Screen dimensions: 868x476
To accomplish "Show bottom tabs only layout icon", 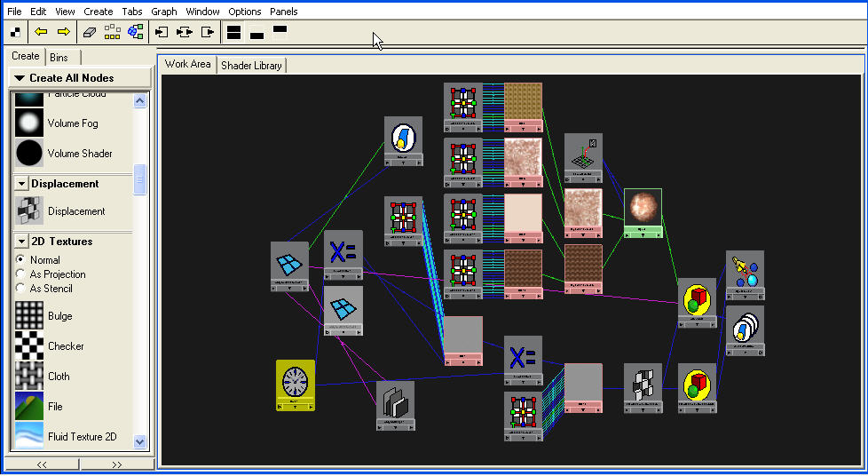I will (256, 33).
